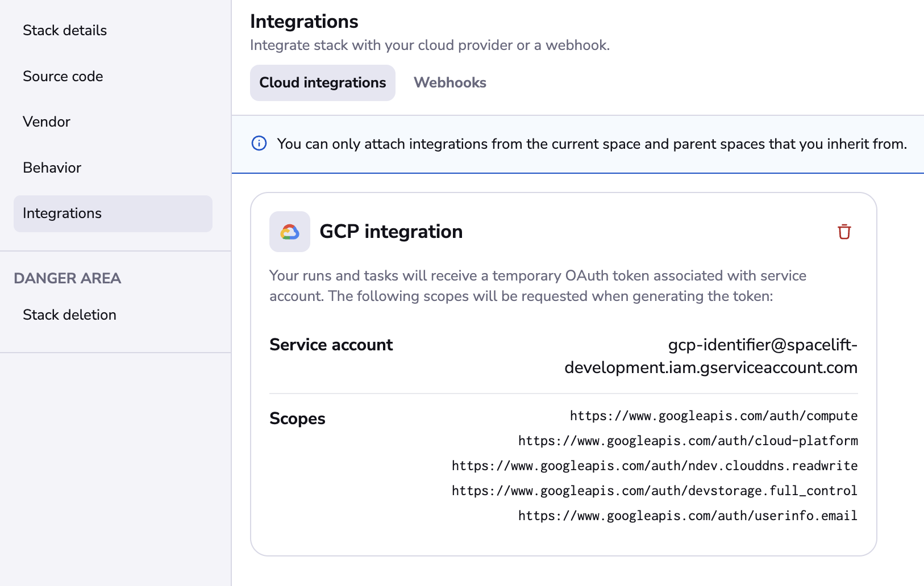This screenshot has width=924, height=586.
Task: Click the compute scope URL
Action: tap(713, 416)
